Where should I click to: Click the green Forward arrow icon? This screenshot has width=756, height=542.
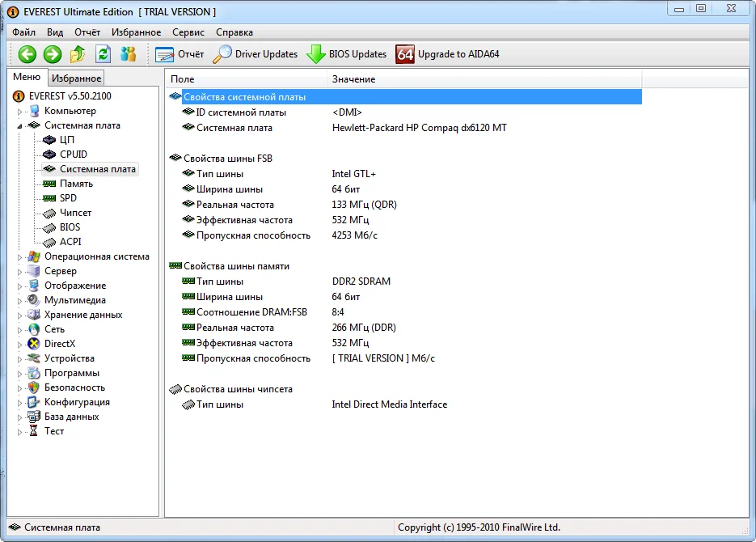tap(53, 54)
